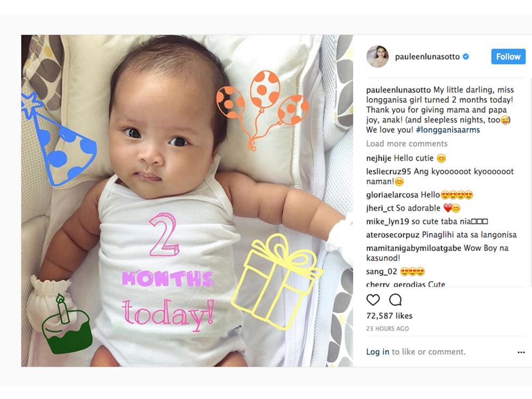The width and height of the screenshot is (532, 399).
Task: Click the blue verified badge
Action: [466, 57]
